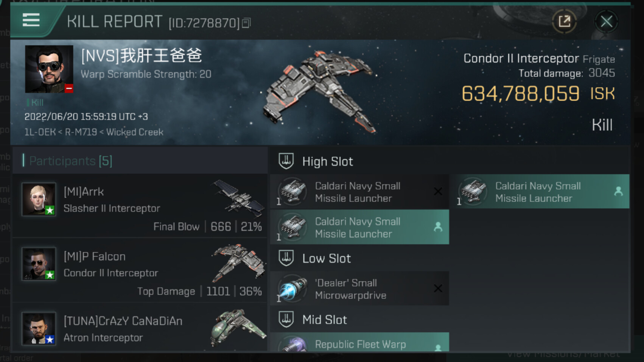Click the Slasher II Interceptor ship image
Viewport: 644px width, 362px height.
pos(238,198)
